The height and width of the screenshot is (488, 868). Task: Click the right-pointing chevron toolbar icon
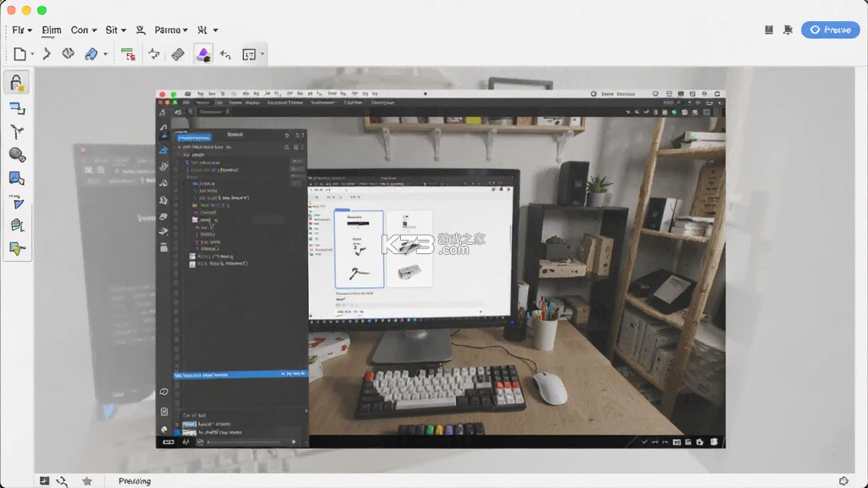47,54
